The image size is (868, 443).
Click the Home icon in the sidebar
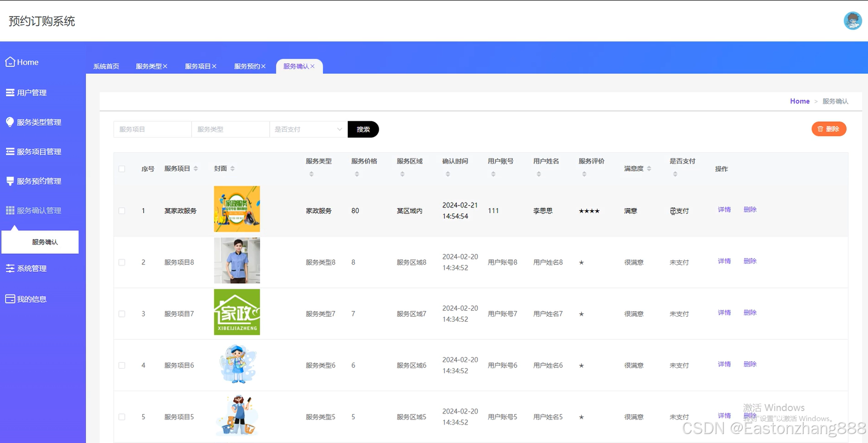[10, 62]
